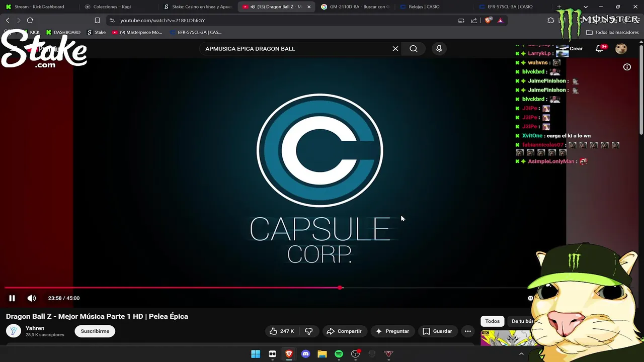Viewport: 644px width, 362px height.
Task: Open the Compartir share option
Action: tap(344, 331)
